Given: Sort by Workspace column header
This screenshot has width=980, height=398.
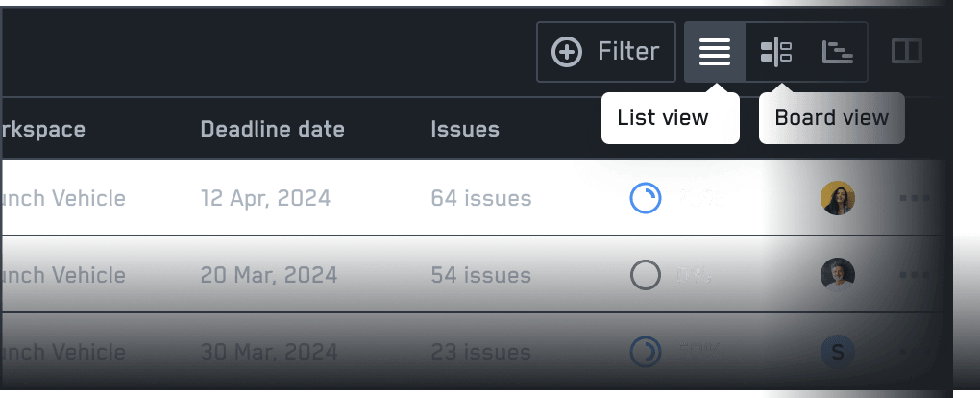Looking at the screenshot, I should click(x=42, y=130).
